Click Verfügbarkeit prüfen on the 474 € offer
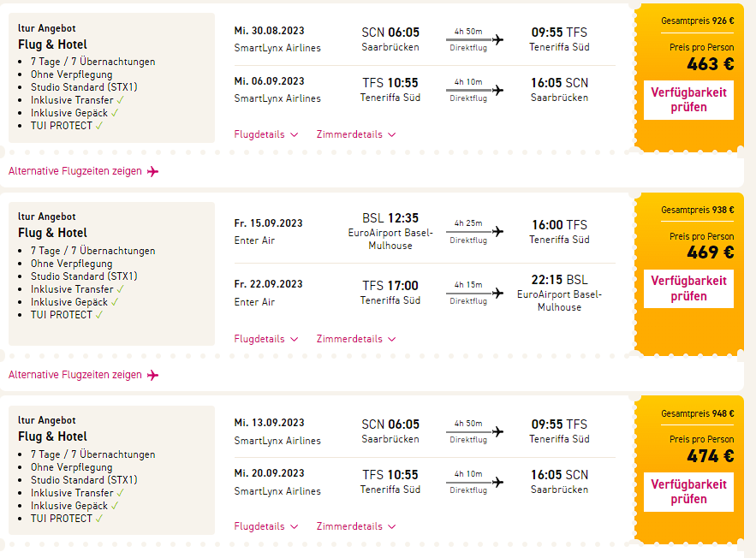Image resolution: width=756 pixels, height=558 pixels. tap(688, 491)
